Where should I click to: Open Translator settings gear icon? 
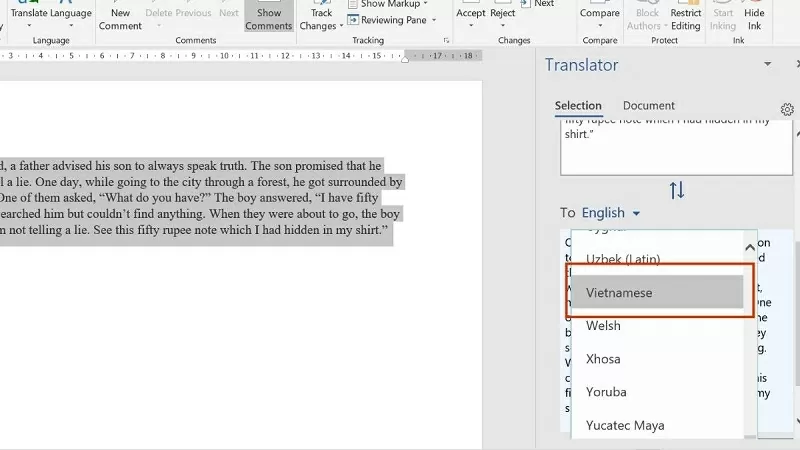(786, 109)
